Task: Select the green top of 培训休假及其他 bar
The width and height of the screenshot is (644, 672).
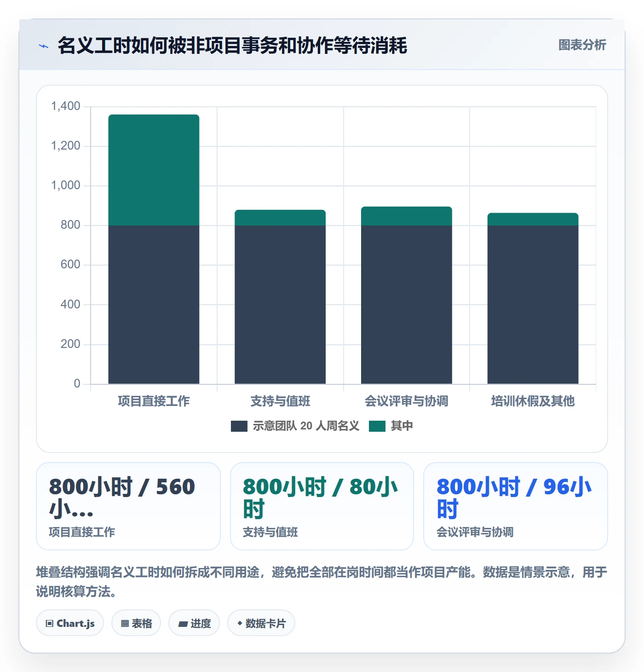Action: pyautogui.click(x=533, y=219)
